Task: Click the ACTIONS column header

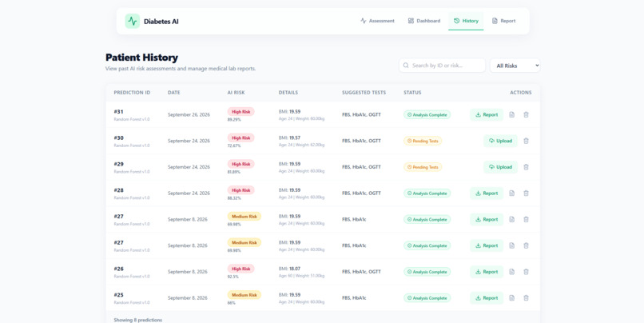Action: pyautogui.click(x=521, y=93)
